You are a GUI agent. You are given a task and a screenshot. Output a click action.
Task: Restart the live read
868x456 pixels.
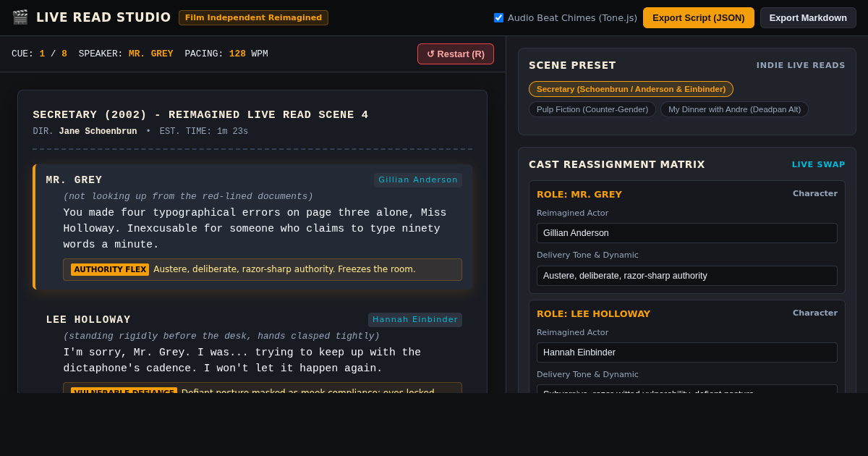456,54
